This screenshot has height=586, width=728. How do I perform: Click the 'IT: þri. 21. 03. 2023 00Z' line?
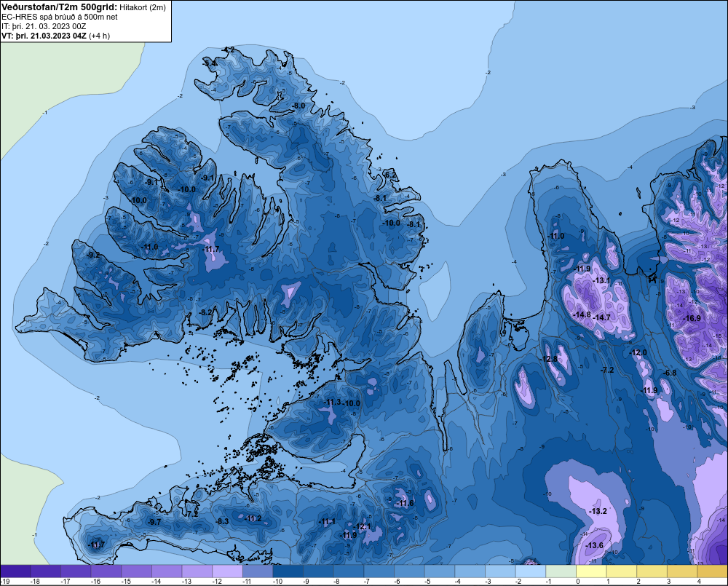pos(44,26)
